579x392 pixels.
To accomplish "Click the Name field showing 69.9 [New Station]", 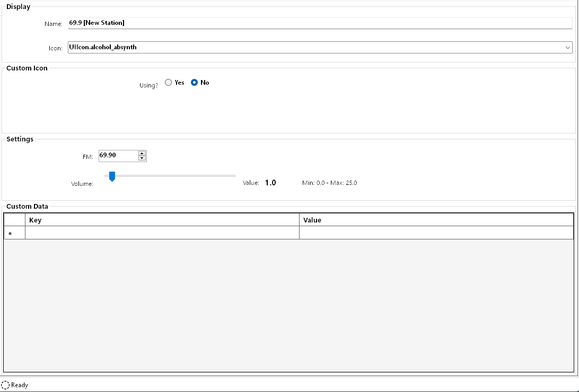I will (x=320, y=23).
